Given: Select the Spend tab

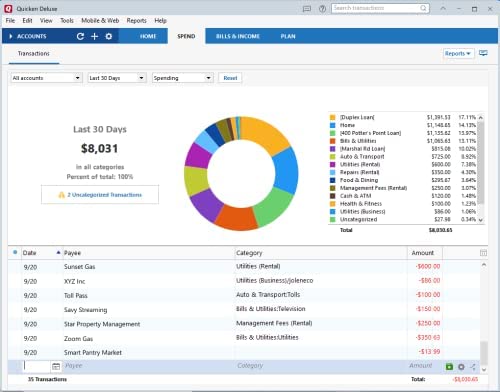Looking at the screenshot, I should 186,36.
